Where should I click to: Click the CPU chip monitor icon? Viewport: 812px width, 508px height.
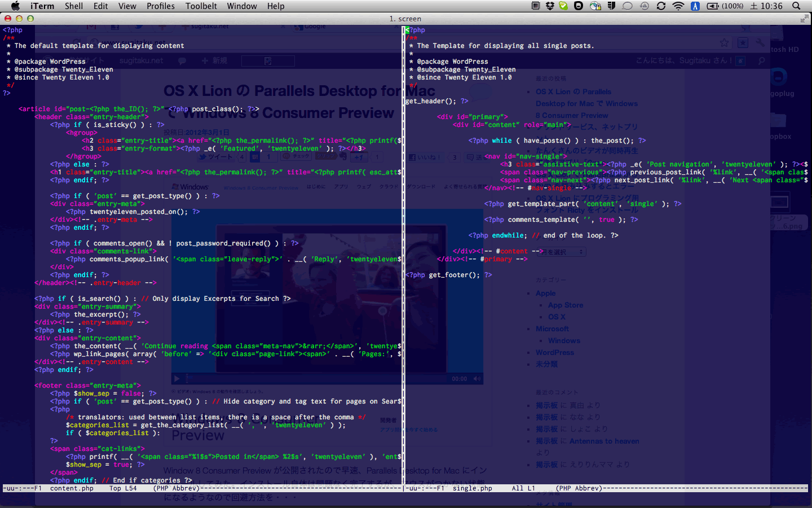pyautogui.click(x=536, y=6)
